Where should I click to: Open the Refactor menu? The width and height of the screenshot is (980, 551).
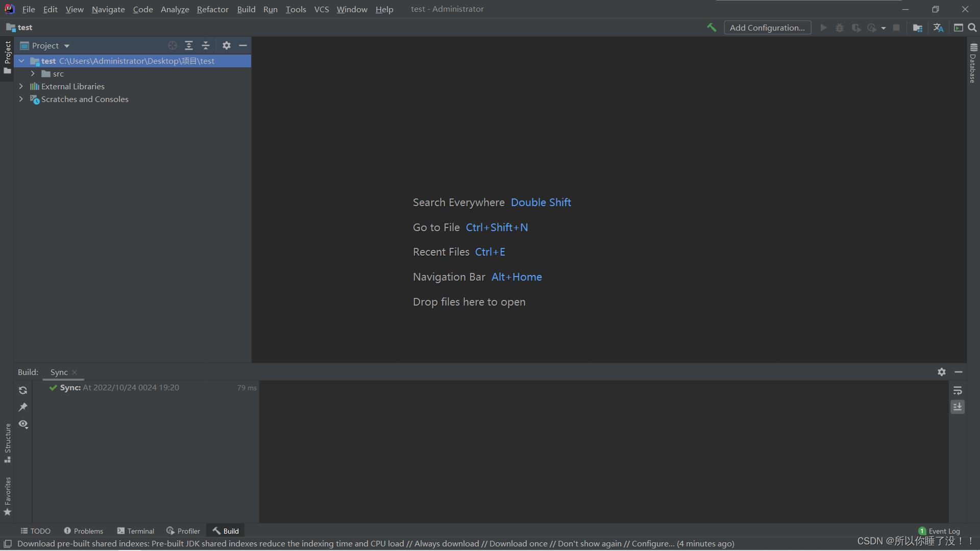(x=212, y=9)
